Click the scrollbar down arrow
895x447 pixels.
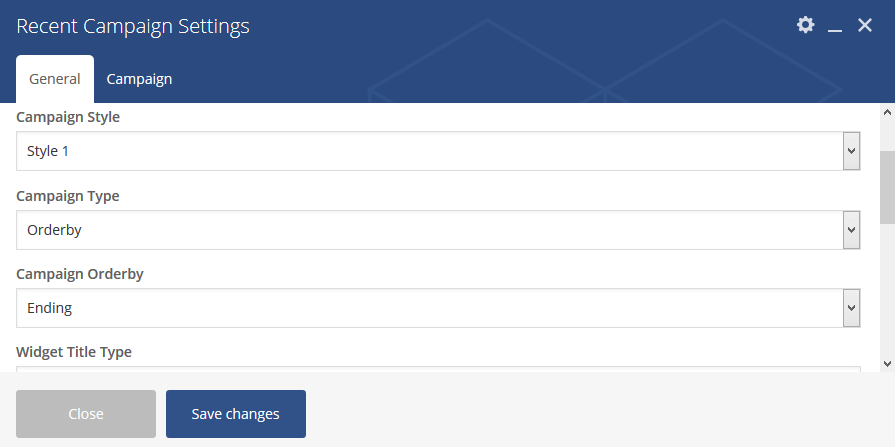887,364
